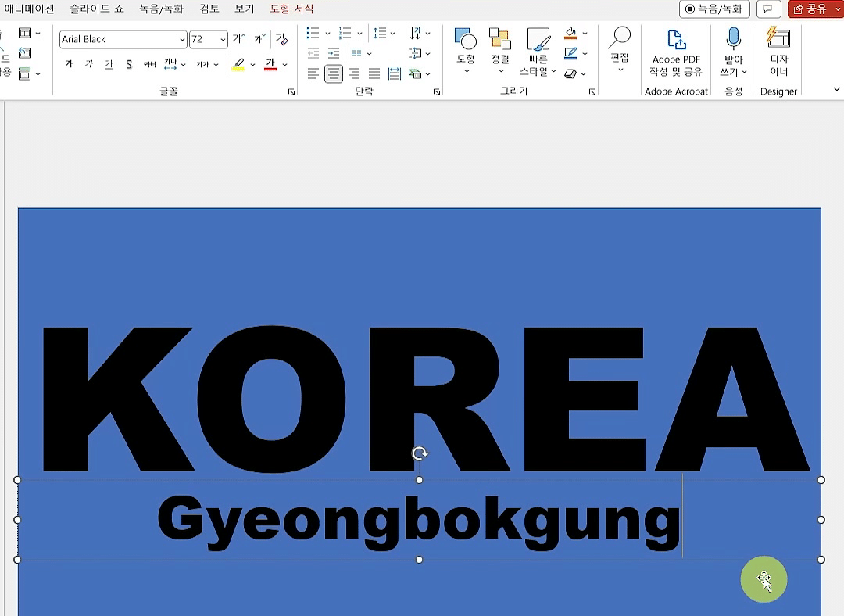Open text direction options
Screen dimensions: 844x616
(x=420, y=34)
